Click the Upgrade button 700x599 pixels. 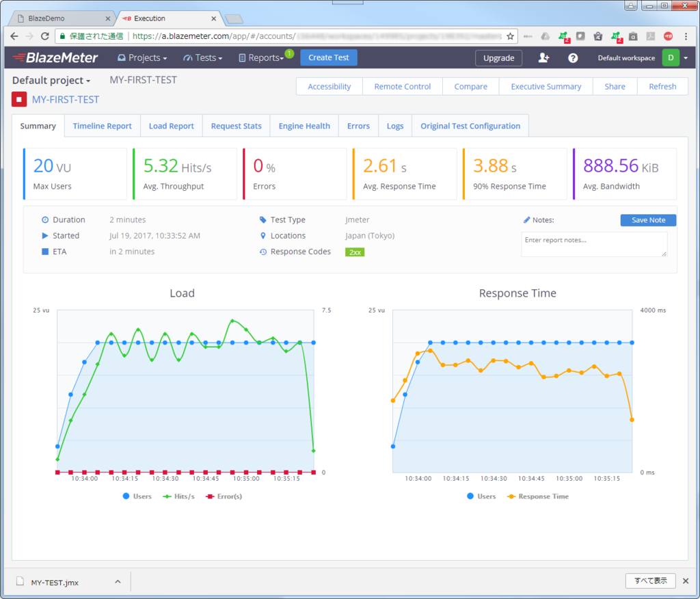498,58
